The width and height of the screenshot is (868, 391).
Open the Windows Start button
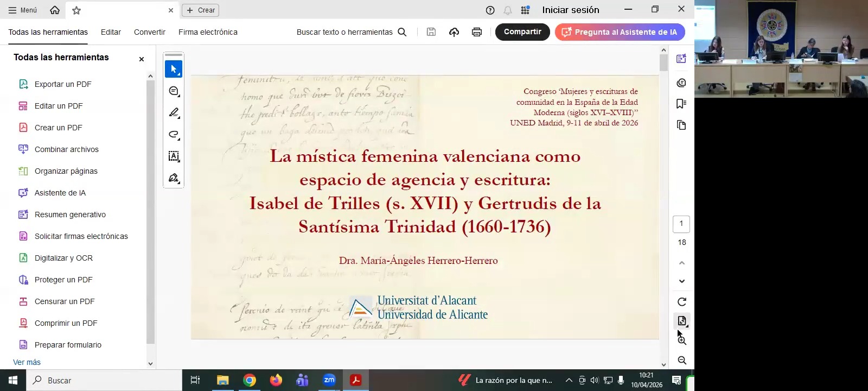(x=13, y=380)
